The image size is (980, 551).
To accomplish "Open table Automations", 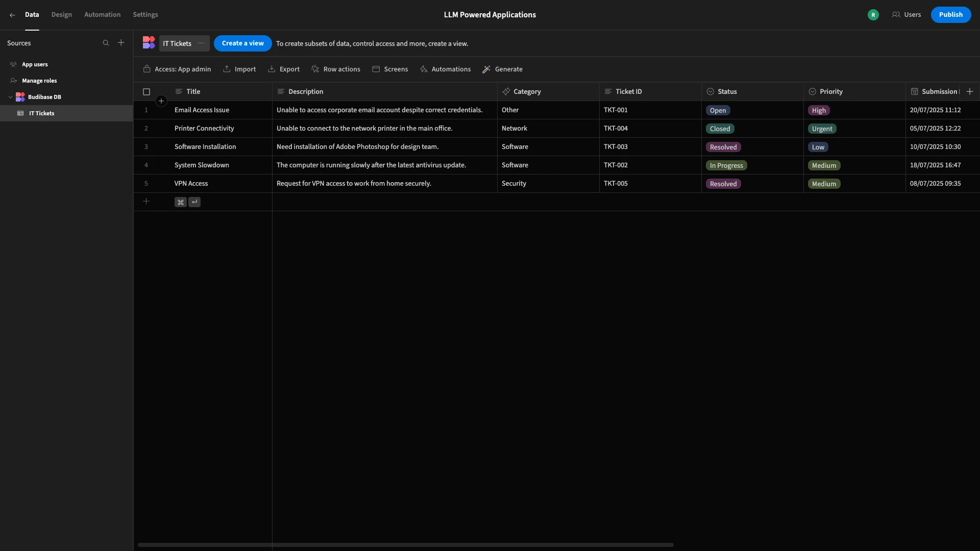I will coord(445,69).
